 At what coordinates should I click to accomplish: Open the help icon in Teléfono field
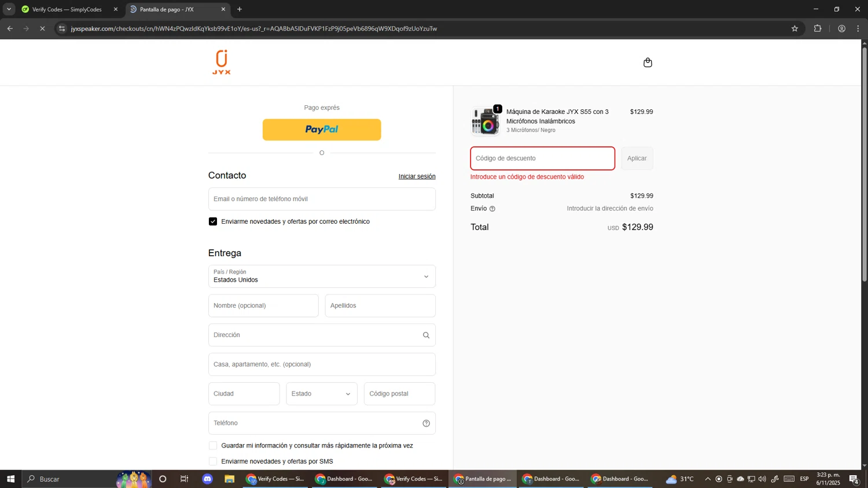point(426,423)
